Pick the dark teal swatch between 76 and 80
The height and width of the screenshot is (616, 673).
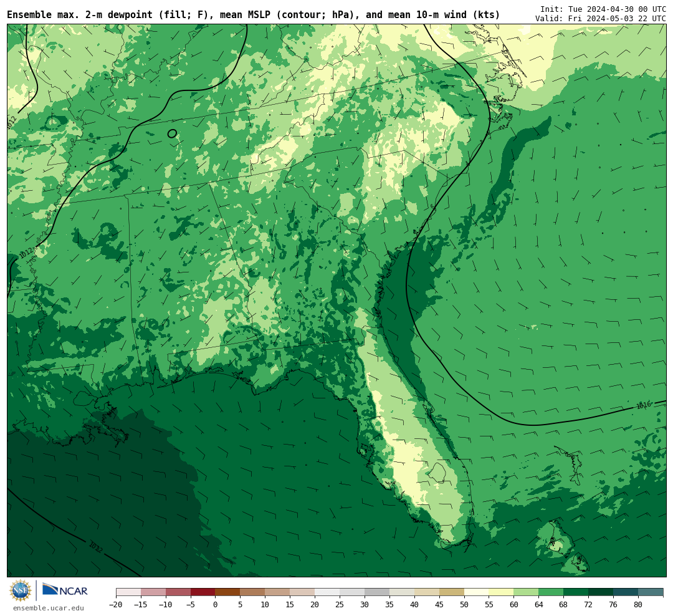click(x=626, y=592)
